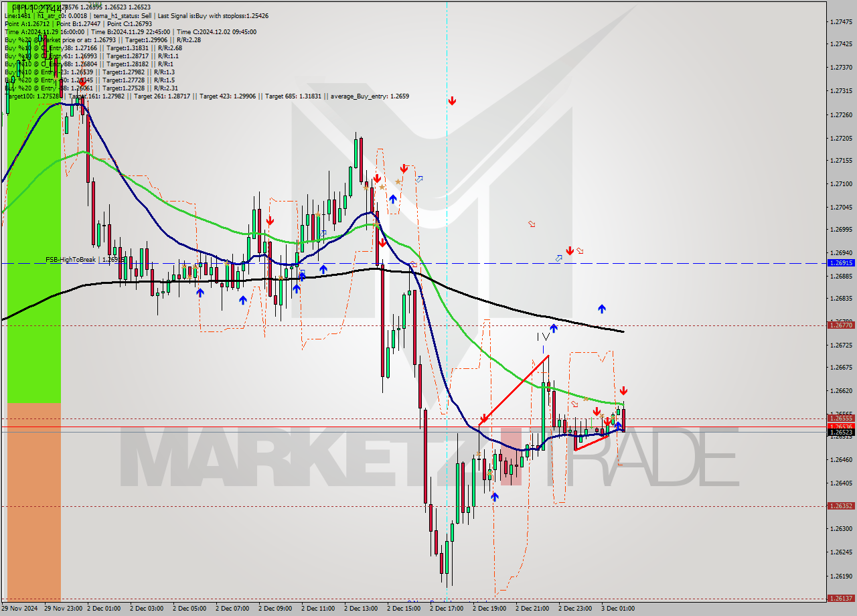This screenshot has width=857, height=616.
Task: Click the '2 Dec 17:00' time axis label
Action: [447, 609]
